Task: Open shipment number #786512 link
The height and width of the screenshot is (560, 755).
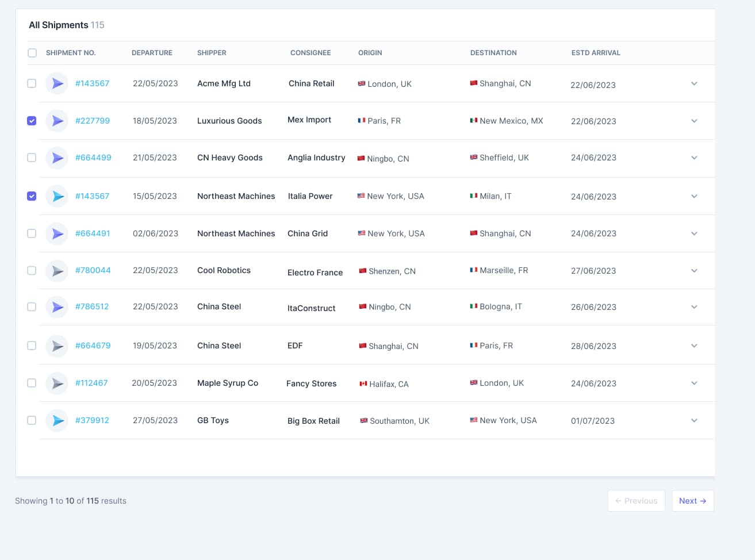Action: (x=92, y=306)
